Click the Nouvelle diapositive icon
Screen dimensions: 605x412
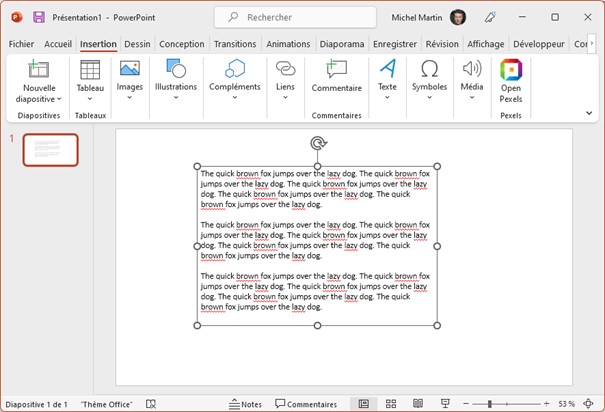[x=39, y=70]
